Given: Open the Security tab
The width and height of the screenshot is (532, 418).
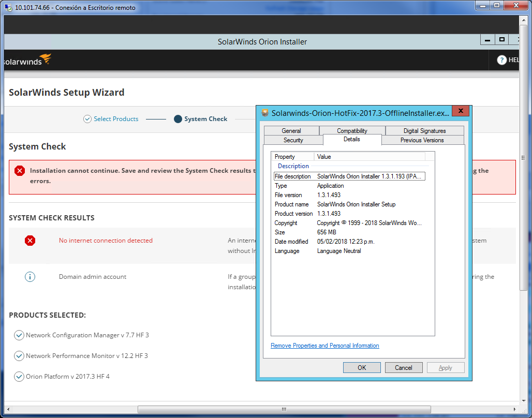Looking at the screenshot, I should pyautogui.click(x=293, y=140).
